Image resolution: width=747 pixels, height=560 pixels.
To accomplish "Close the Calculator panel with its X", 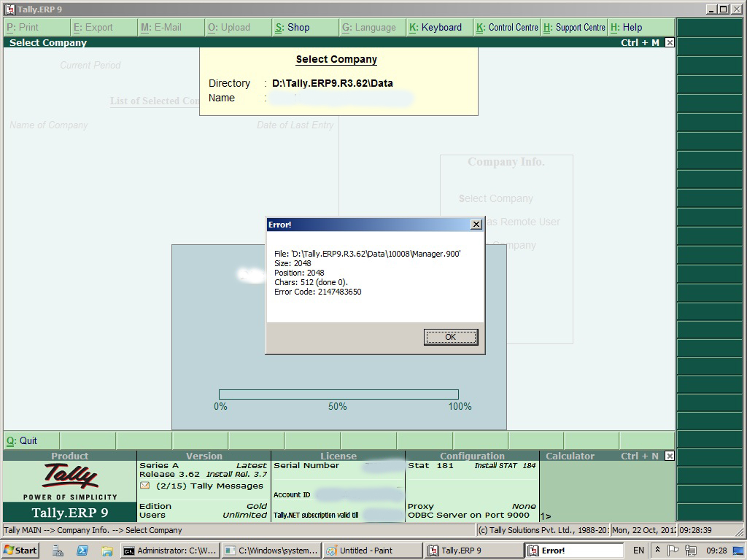I will point(668,456).
